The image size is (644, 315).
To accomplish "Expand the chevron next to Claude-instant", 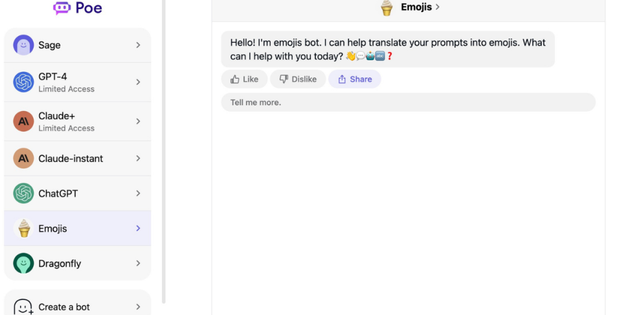I will point(138,158).
